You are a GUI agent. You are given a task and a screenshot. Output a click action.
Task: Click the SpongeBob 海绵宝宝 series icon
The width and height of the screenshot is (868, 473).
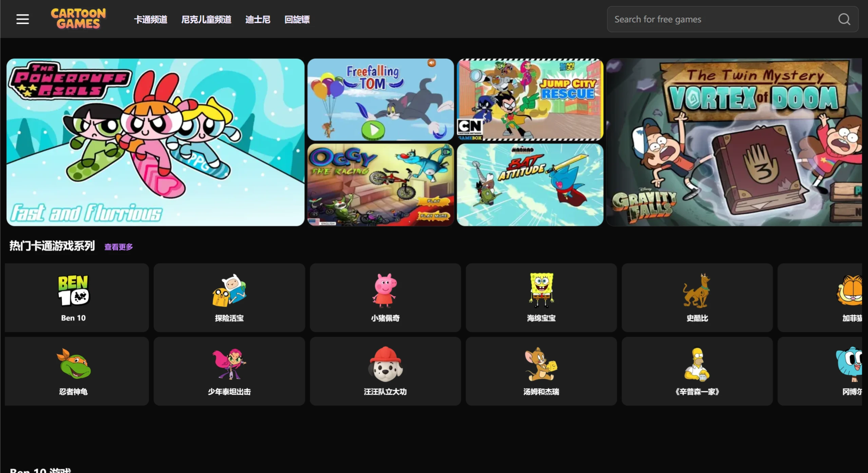click(541, 291)
